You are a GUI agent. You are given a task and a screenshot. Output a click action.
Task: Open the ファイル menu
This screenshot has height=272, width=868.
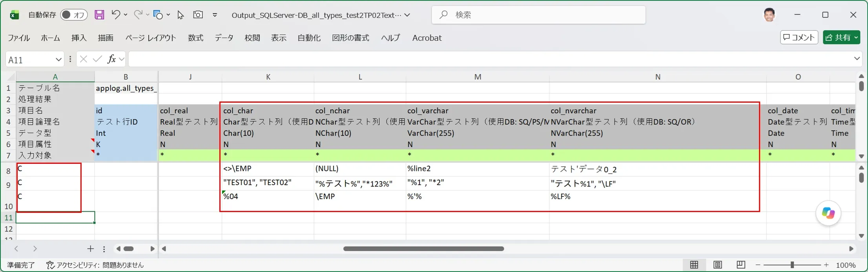point(19,38)
